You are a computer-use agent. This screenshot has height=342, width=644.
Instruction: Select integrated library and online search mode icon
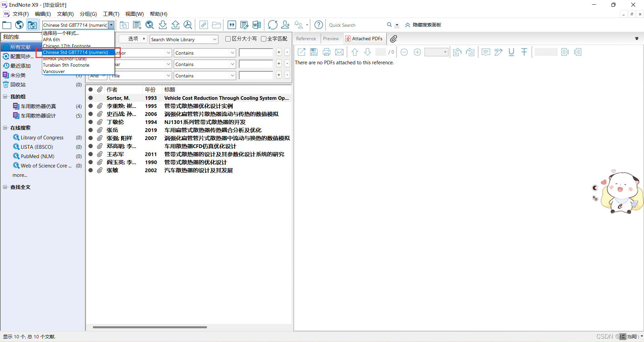coord(32,25)
